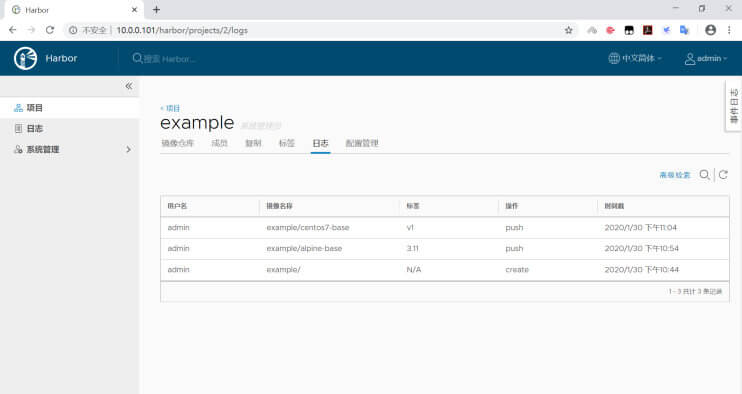This screenshot has height=394, width=742.
Task: Open the Chrome profile avatar
Action: pyautogui.click(x=710, y=30)
